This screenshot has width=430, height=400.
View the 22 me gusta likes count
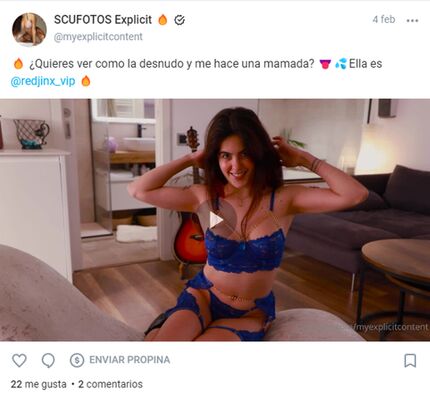(38, 384)
